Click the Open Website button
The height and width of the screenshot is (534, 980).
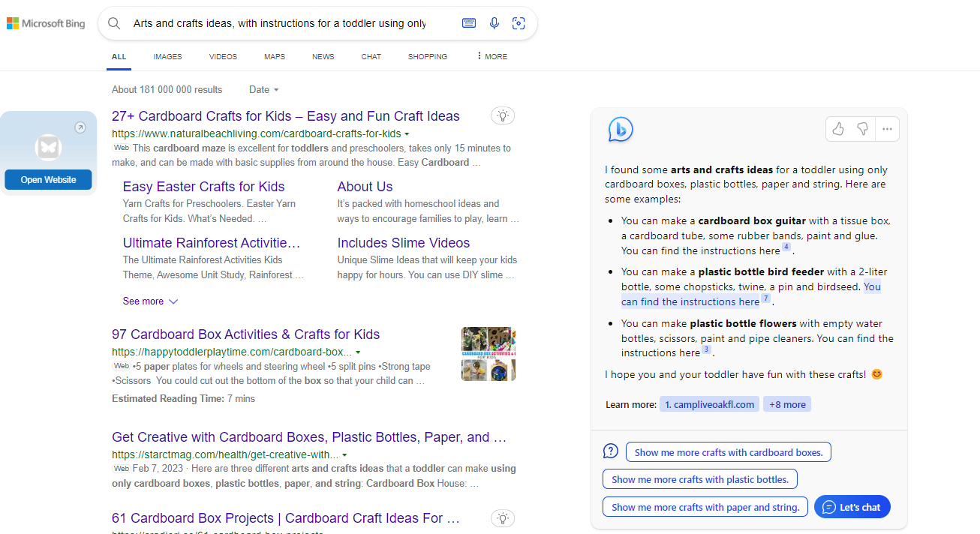48,180
